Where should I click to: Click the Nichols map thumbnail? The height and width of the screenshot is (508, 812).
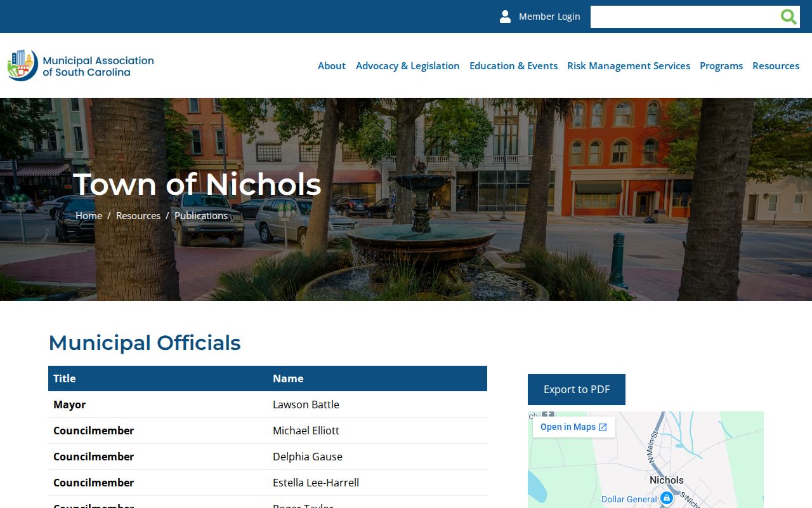tap(646, 460)
